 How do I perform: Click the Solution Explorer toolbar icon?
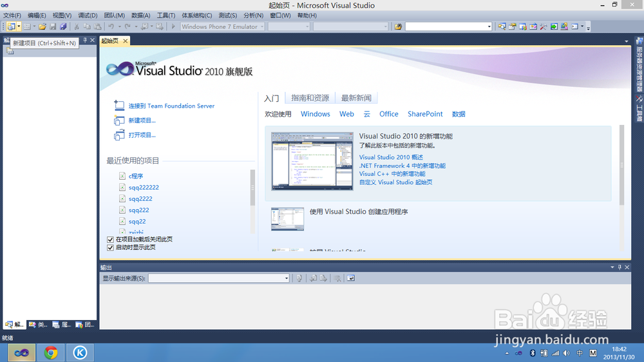coord(502,26)
